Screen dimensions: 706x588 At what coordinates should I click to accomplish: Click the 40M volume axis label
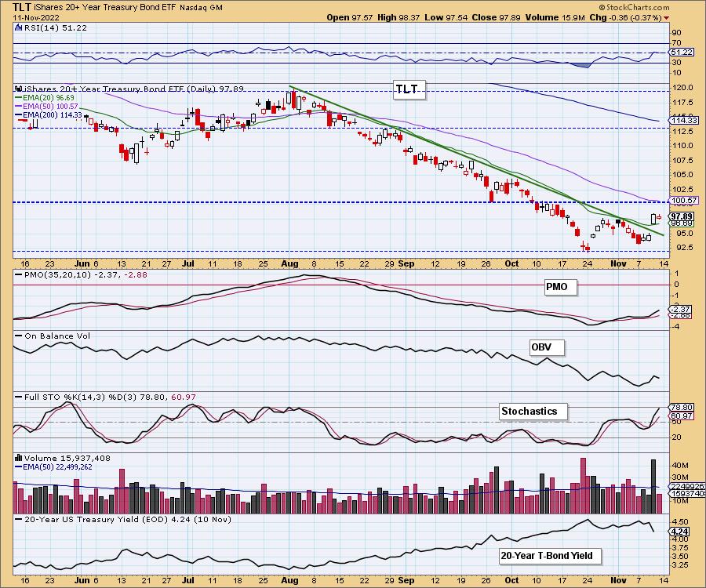[x=680, y=465]
